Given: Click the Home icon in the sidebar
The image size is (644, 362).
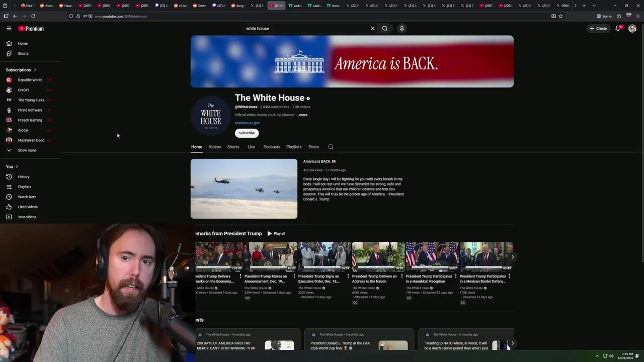Looking at the screenshot, I should click(9, 44).
